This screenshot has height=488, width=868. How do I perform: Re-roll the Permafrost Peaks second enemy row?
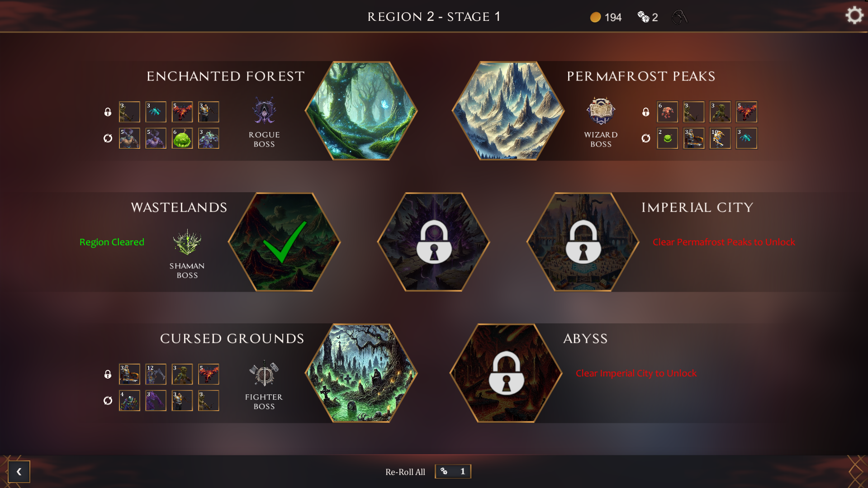click(x=646, y=138)
